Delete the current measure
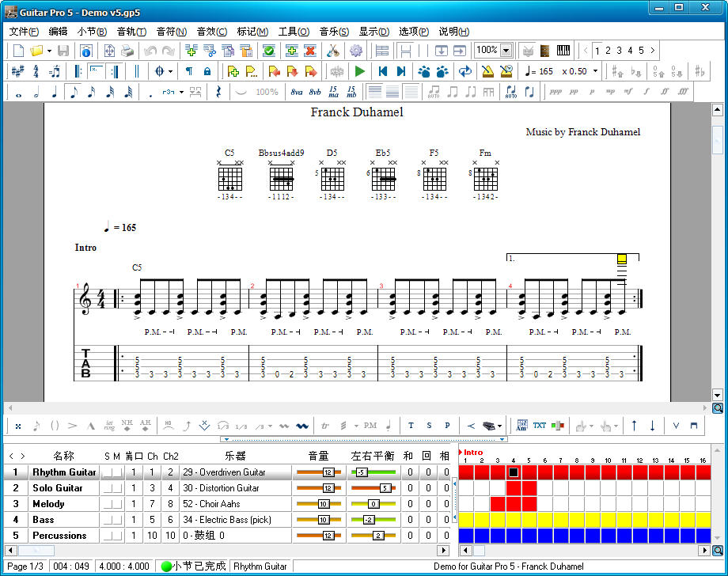The width and height of the screenshot is (728, 576). (x=310, y=50)
